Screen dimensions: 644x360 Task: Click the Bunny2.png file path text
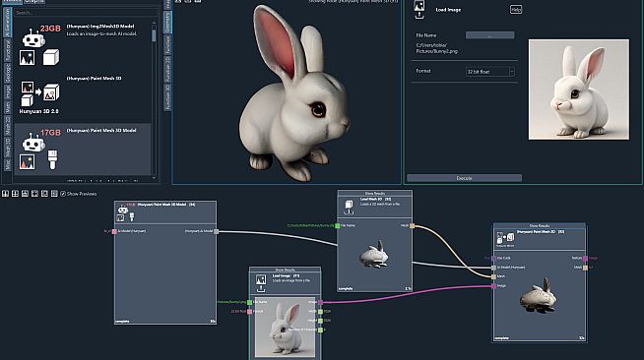436,48
